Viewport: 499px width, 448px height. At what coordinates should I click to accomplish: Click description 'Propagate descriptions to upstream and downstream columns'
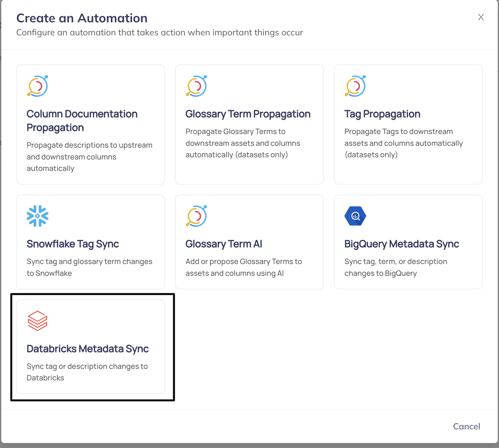click(89, 157)
